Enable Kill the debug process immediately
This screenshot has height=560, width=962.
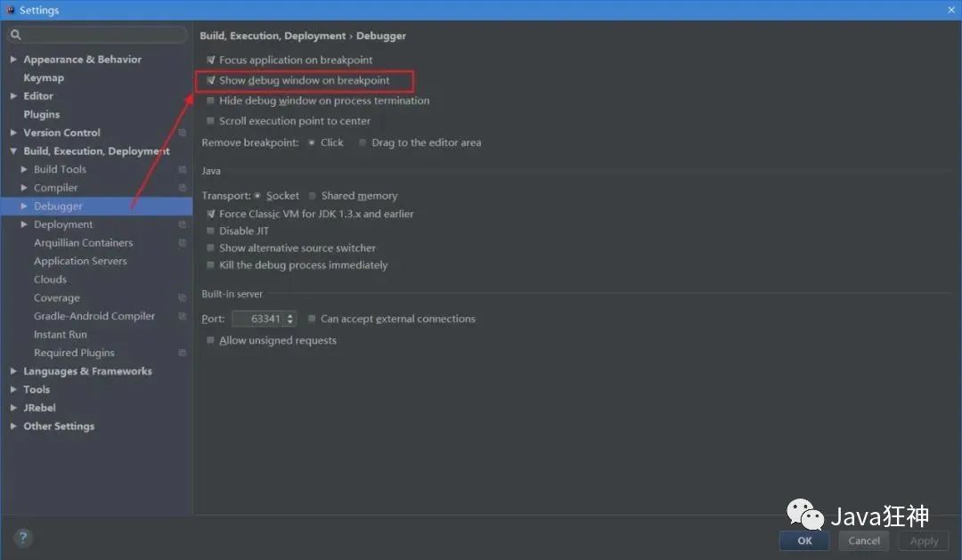(210, 265)
